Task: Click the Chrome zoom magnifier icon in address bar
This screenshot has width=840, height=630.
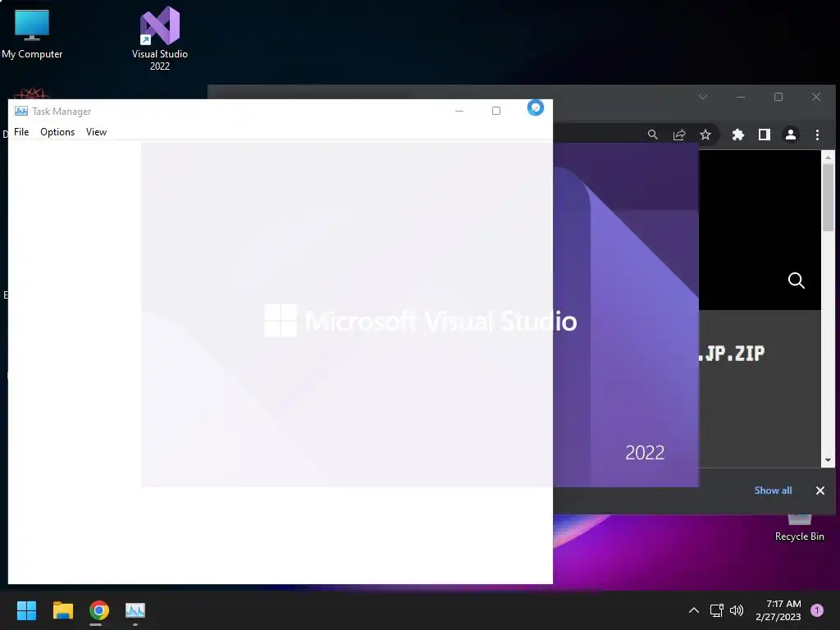Action: tap(652, 135)
